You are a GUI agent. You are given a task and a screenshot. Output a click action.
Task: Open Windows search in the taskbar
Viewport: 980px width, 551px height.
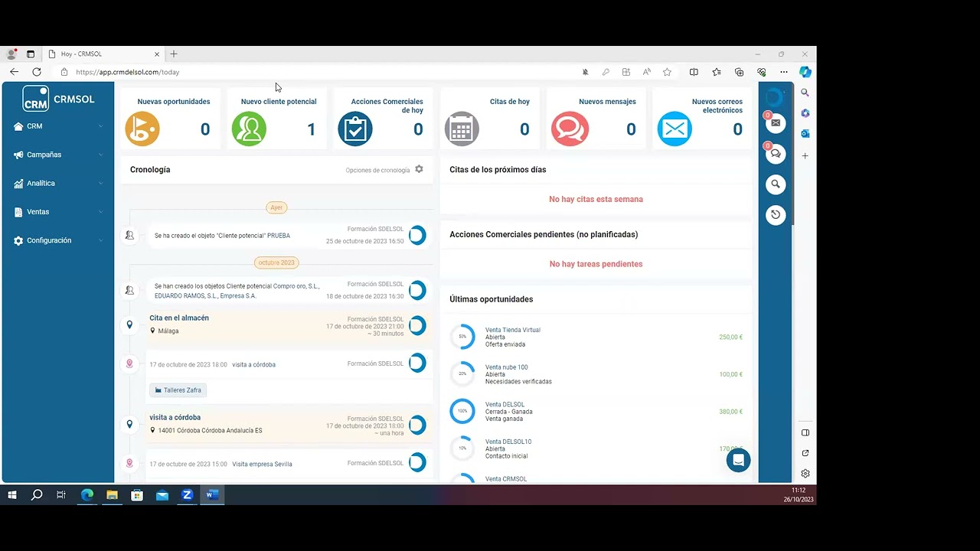tap(37, 495)
